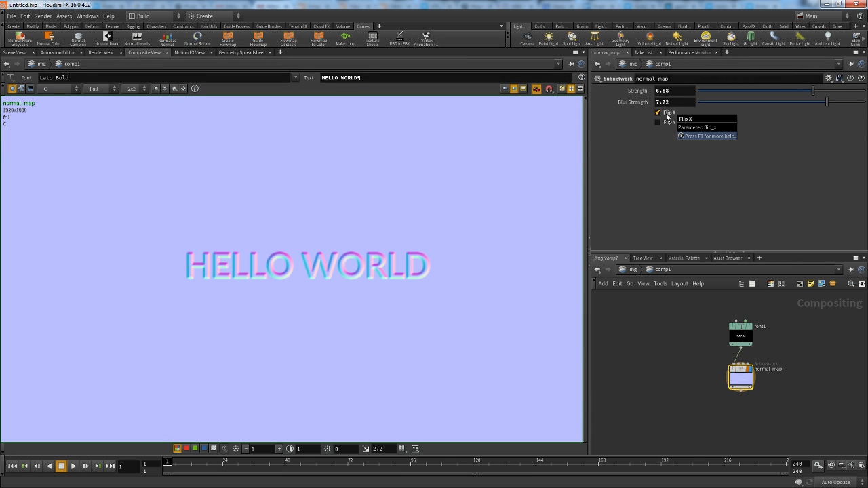The width and height of the screenshot is (868, 488).
Task: Click the Blur Strength slider handle
Action: coord(826,102)
